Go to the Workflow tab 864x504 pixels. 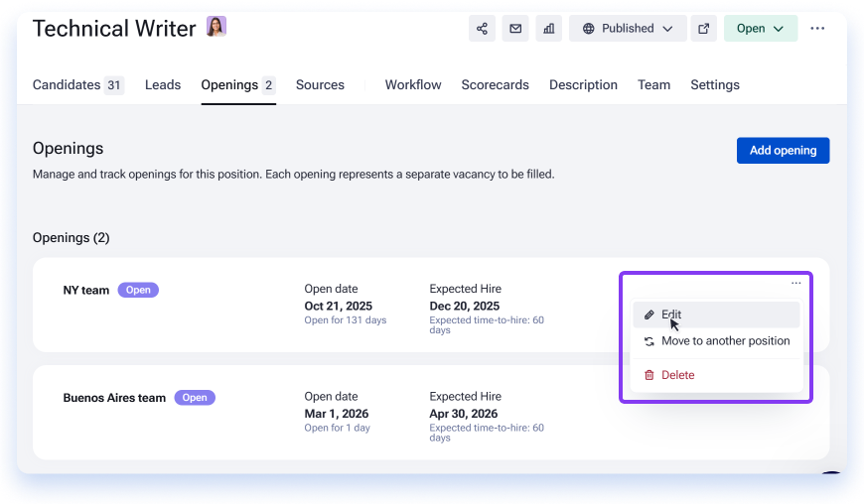click(x=413, y=84)
